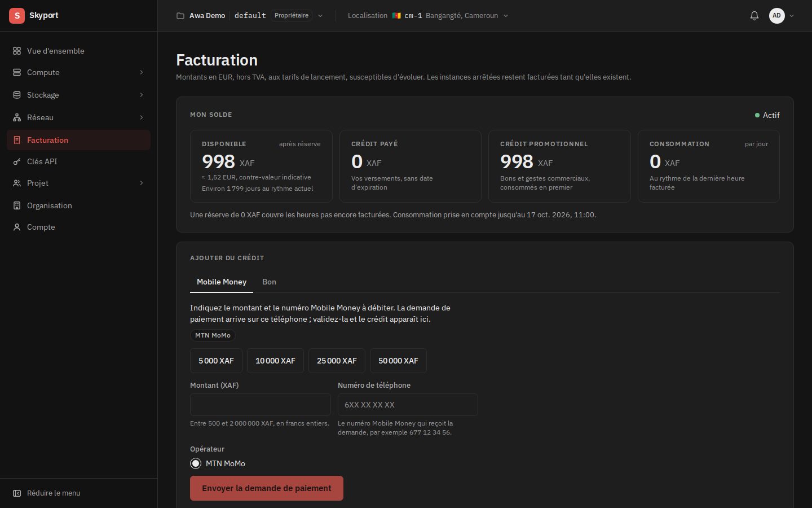Open the Vue d'ensemble grid icon
The height and width of the screenshot is (508, 812).
(17, 51)
